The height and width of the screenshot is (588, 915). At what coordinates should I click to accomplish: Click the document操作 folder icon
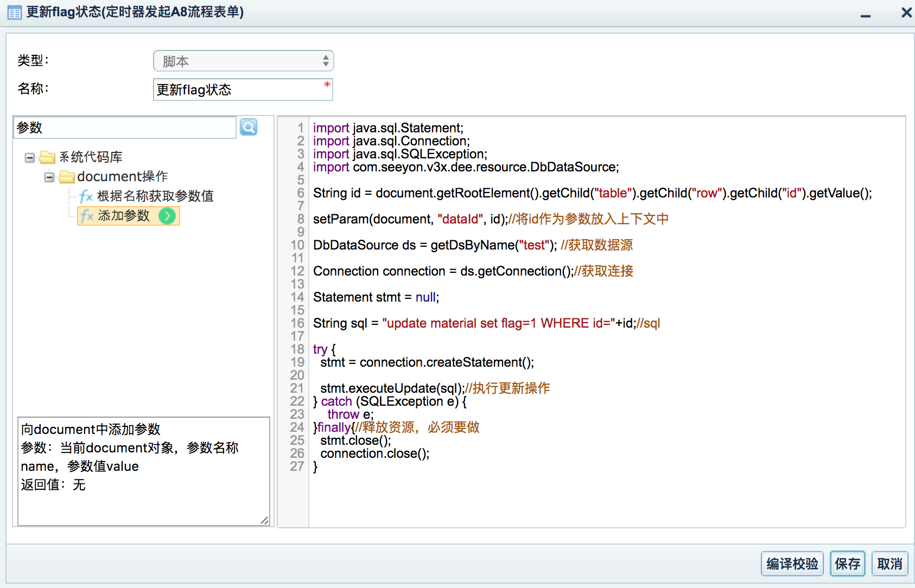pyautogui.click(x=67, y=177)
